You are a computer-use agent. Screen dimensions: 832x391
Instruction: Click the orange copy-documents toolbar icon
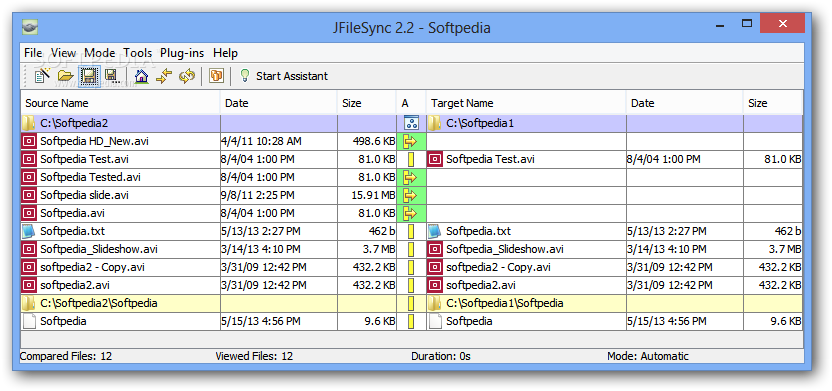(x=216, y=76)
